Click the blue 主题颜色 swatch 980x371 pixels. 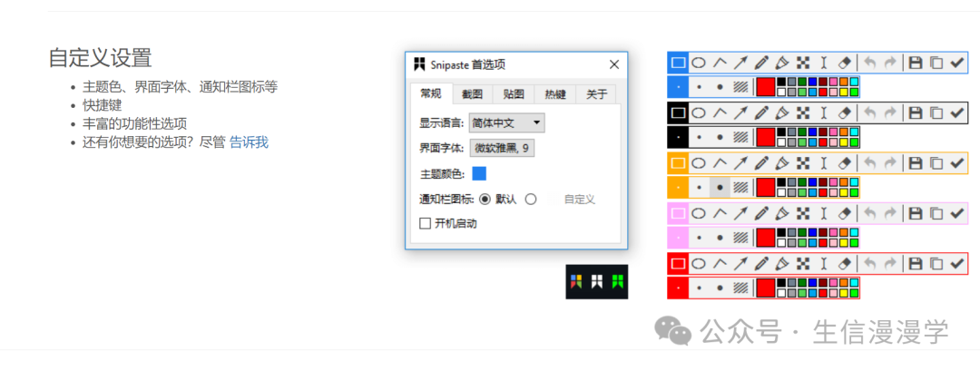[479, 173]
